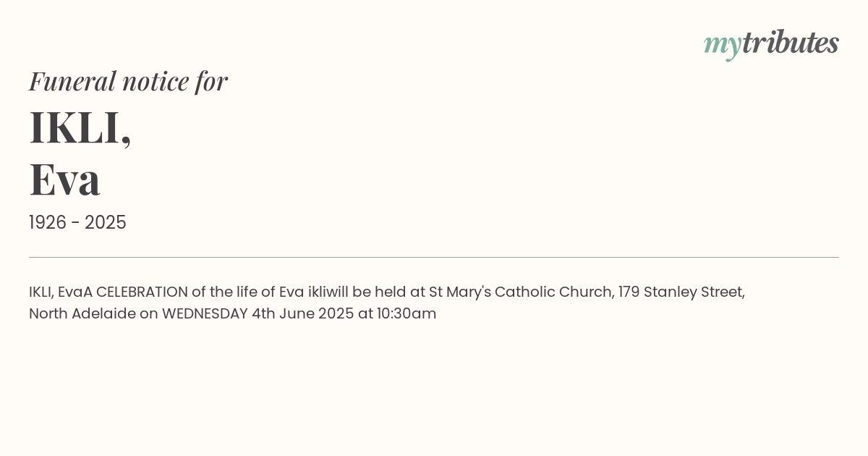This screenshot has width=868, height=456.
Task: Click the mytributes logo
Action: click(x=771, y=44)
